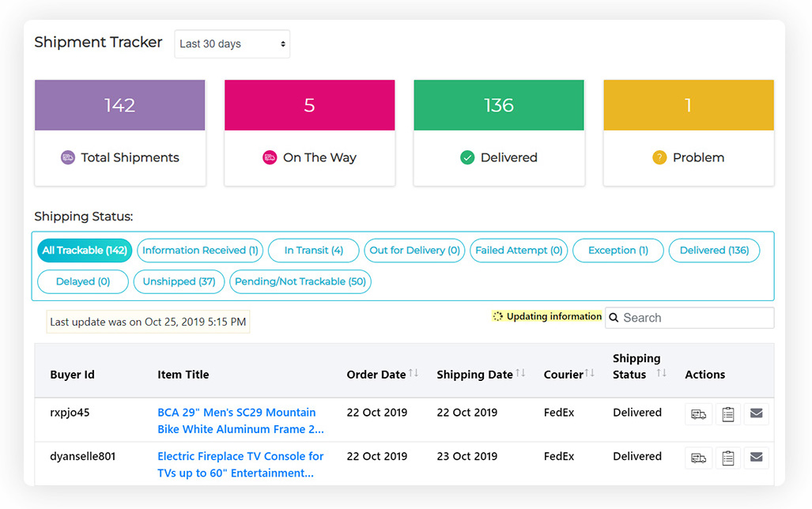Sort by the Order Date column arrows
Screen dimensions: 812x509
point(414,374)
